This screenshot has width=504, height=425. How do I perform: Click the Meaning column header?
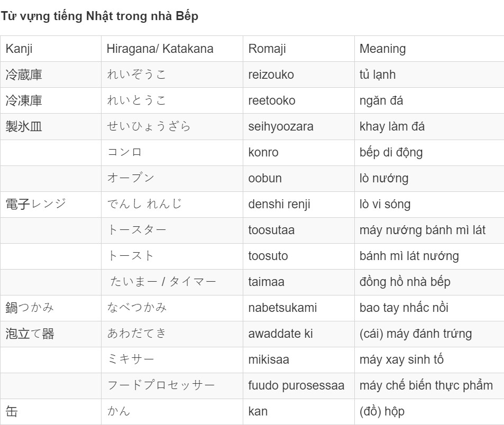point(429,49)
